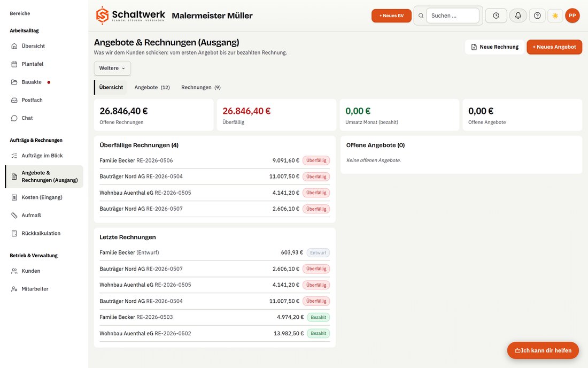Image resolution: width=588 pixels, height=368 pixels.
Task: Click the Bauakte folder icon
Action: pyautogui.click(x=14, y=82)
